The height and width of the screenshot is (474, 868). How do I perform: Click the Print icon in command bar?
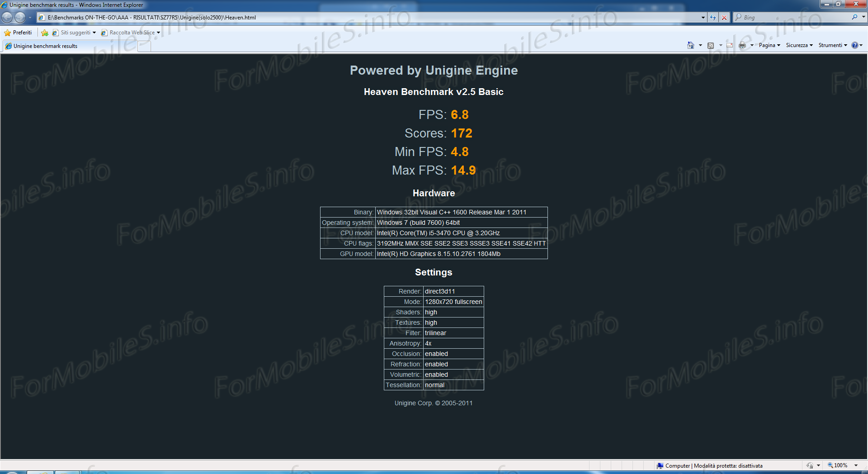point(742,45)
